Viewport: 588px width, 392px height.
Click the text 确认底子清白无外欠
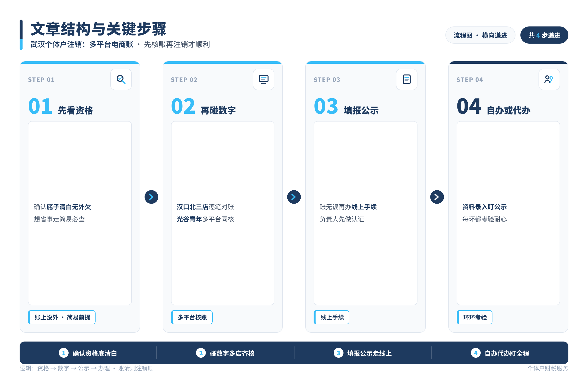coord(62,207)
